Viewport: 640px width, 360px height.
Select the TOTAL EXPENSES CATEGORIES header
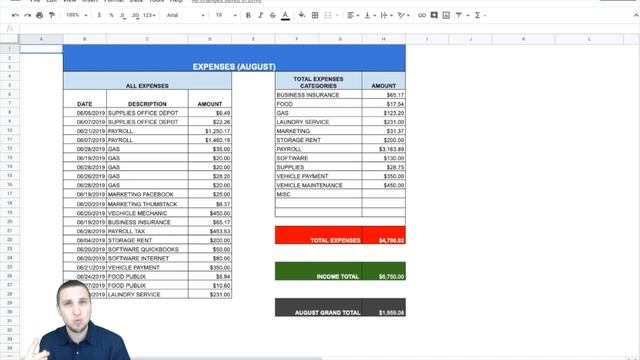pyautogui.click(x=318, y=81)
